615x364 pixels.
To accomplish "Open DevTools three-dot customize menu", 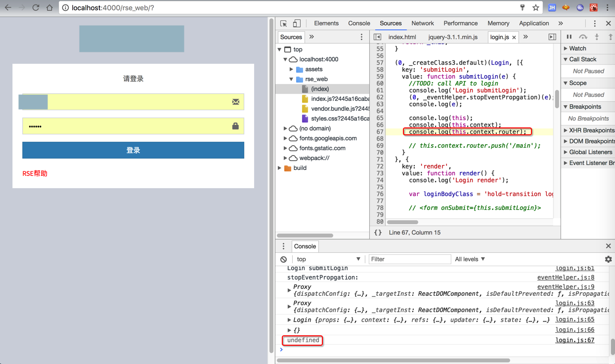I will click(595, 23).
